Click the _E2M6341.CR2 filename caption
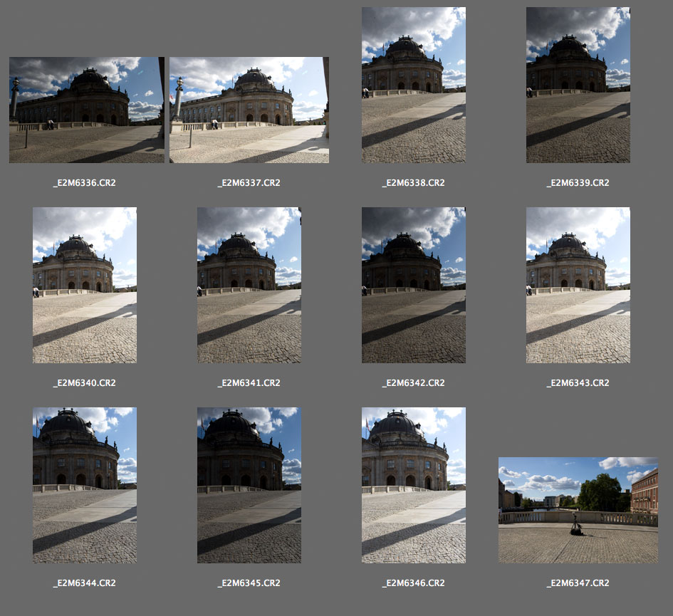Viewport: 673px width, 616px height. coord(249,383)
